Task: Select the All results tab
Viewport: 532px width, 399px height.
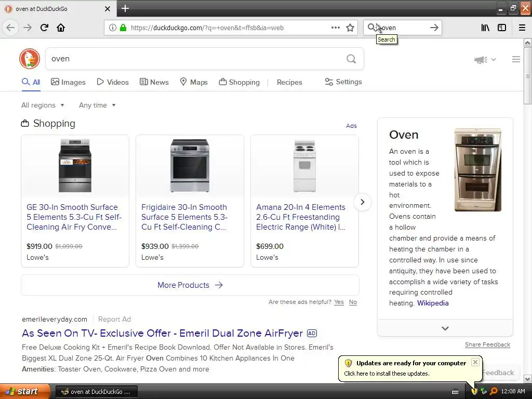Action: point(31,82)
